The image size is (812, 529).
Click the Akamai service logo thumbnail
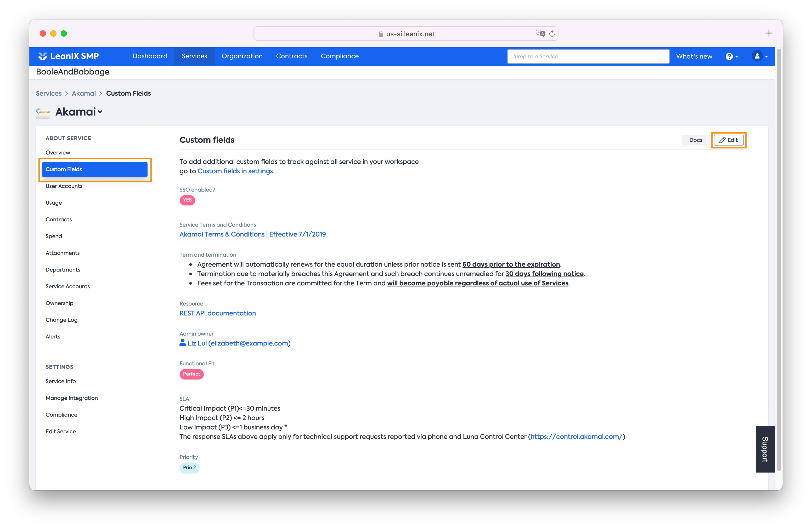pos(43,112)
